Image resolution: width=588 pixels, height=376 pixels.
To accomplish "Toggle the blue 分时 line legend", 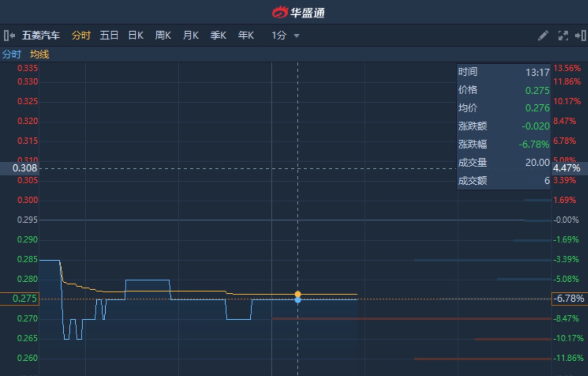I will tap(12, 54).
